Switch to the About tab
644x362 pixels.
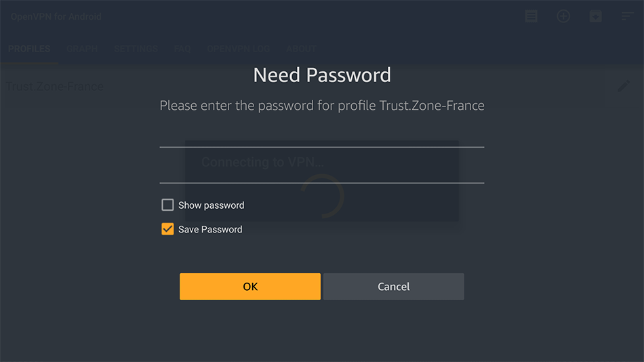301,49
